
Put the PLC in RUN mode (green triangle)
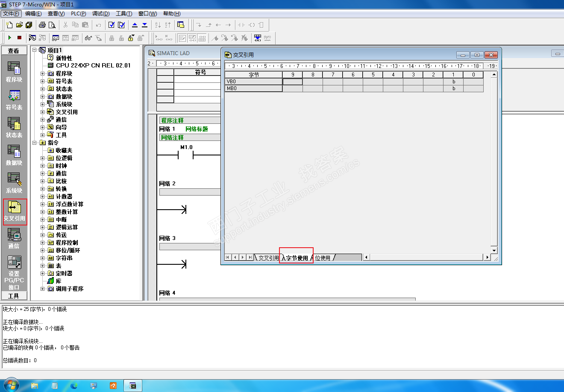[x=9, y=38]
